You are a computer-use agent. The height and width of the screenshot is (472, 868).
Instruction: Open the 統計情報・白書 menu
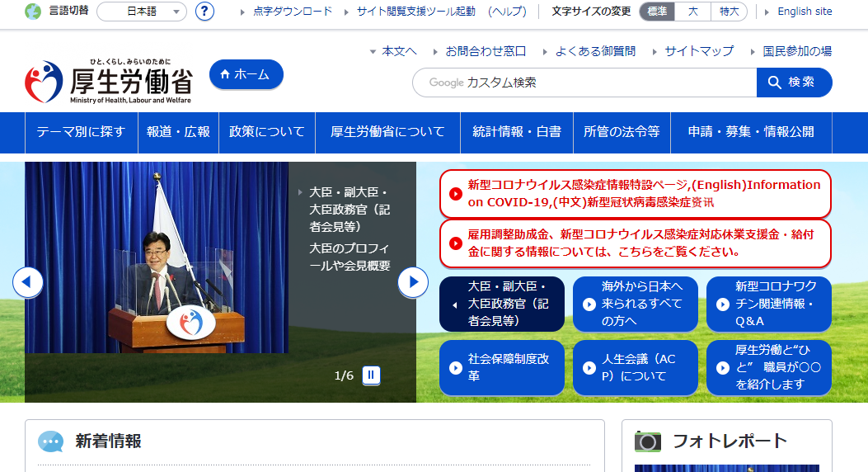click(517, 132)
